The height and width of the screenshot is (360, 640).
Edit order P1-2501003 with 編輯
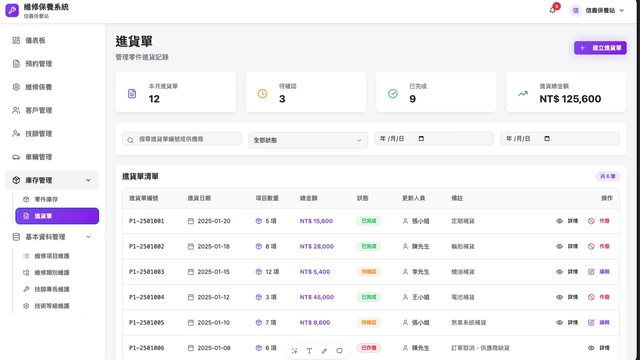pyautogui.click(x=599, y=271)
